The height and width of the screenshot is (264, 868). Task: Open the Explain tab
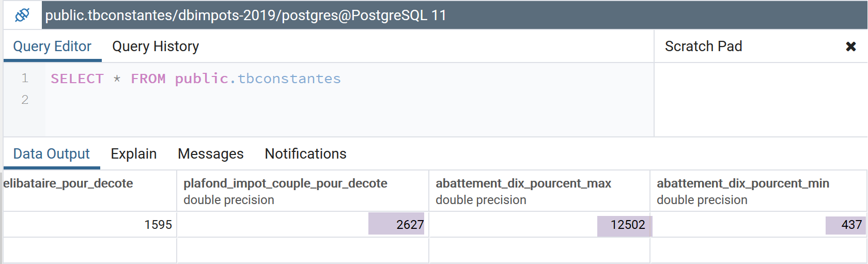coord(133,154)
